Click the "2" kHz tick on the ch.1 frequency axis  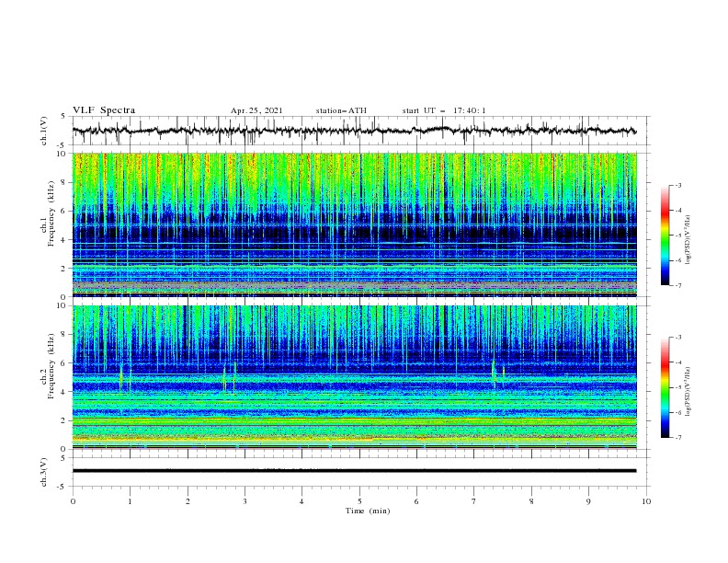pos(64,269)
